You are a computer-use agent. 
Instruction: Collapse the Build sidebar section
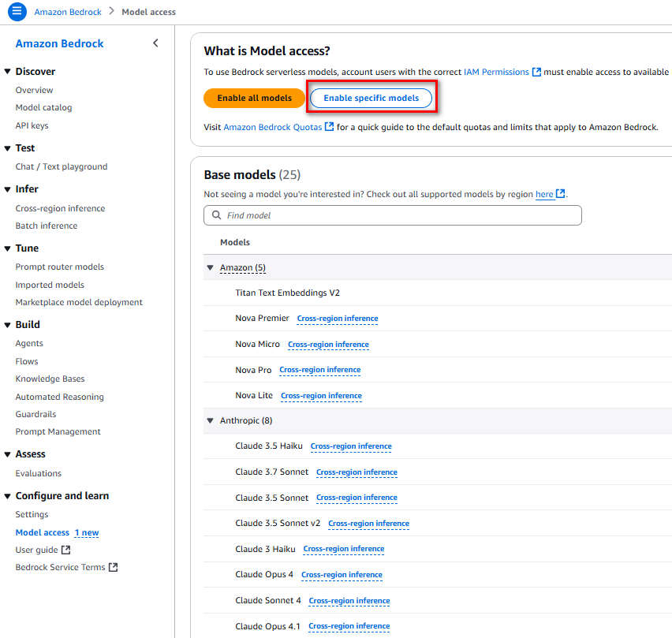(7, 325)
